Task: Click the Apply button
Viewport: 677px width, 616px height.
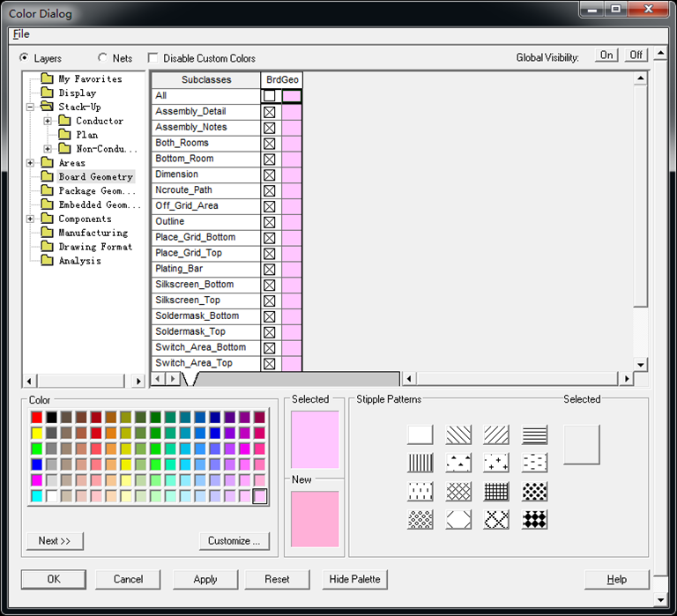Action: pyautogui.click(x=205, y=579)
